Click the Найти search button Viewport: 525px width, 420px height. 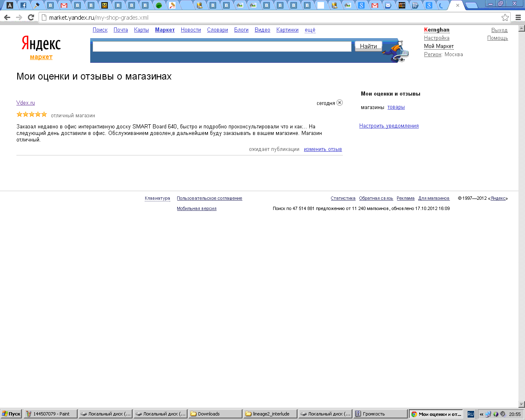(x=368, y=46)
